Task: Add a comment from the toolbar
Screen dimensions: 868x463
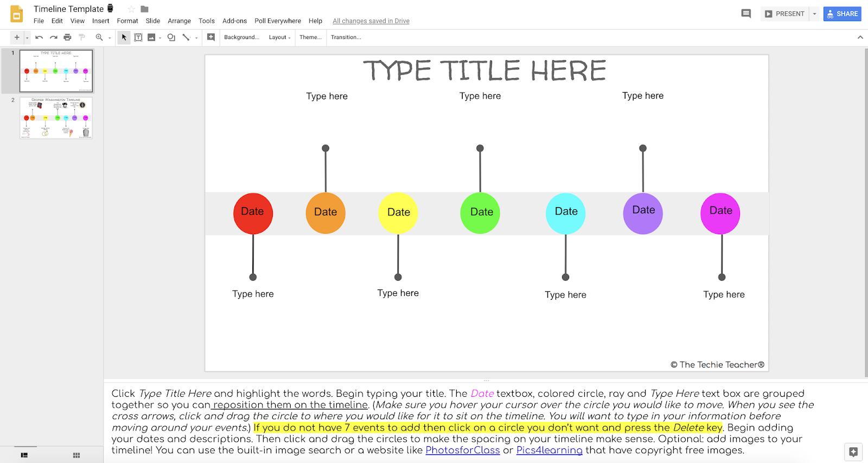Action: coord(211,37)
